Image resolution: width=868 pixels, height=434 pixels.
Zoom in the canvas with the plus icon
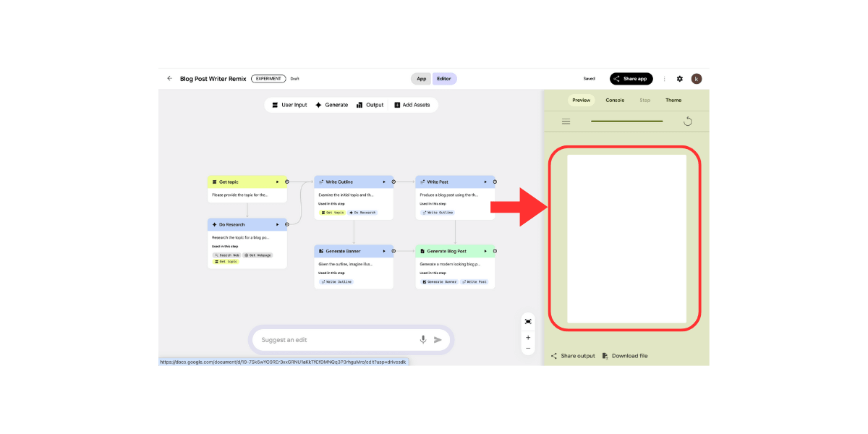[x=528, y=337]
